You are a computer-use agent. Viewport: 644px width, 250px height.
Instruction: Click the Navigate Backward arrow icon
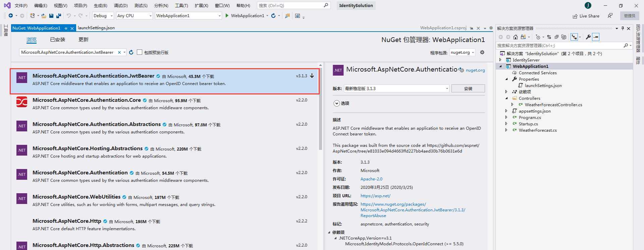pos(11,16)
